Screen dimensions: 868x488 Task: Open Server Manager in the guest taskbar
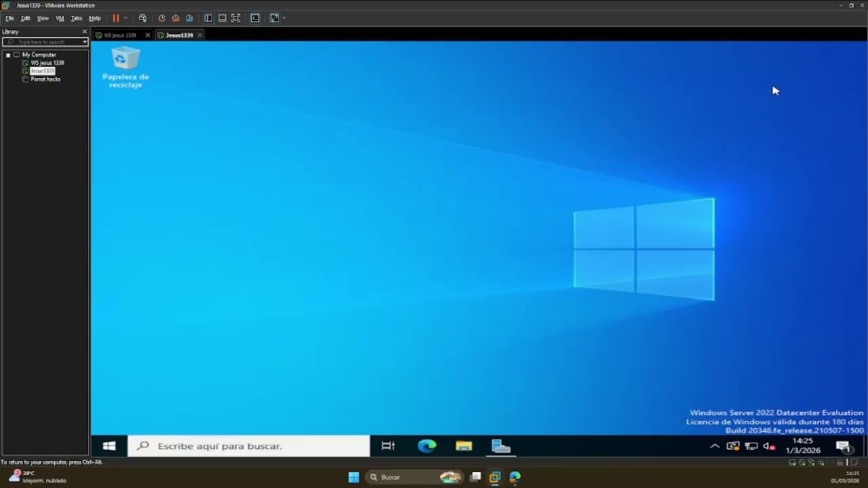pos(501,446)
